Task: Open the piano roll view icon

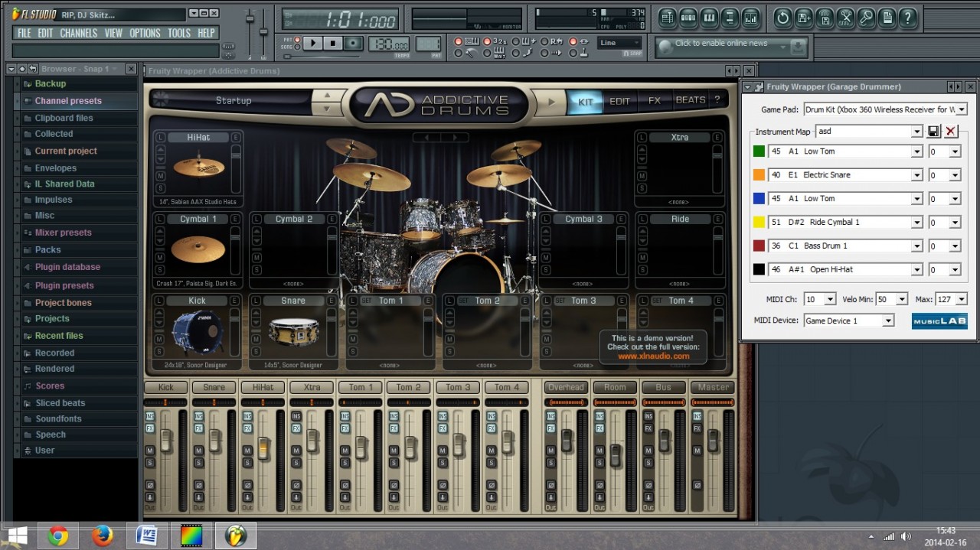Action: tap(709, 17)
